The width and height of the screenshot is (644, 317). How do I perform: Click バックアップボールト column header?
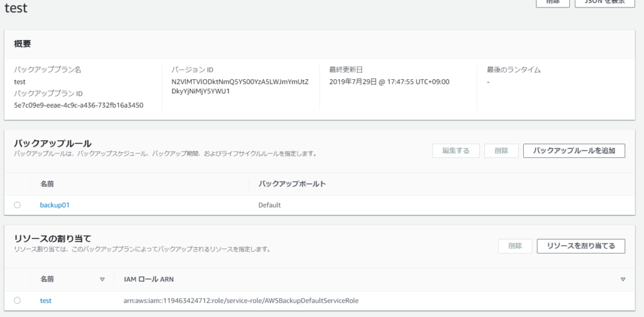[291, 184]
